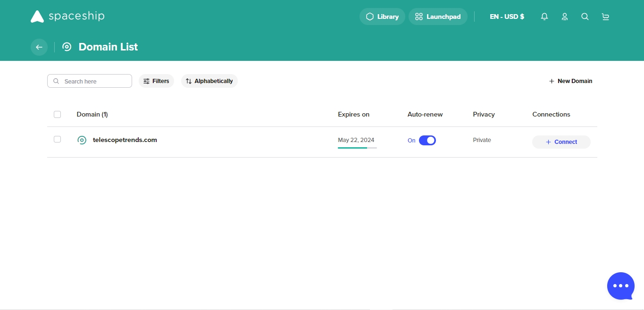Open the Library menu
The image size is (644, 310).
(382, 17)
